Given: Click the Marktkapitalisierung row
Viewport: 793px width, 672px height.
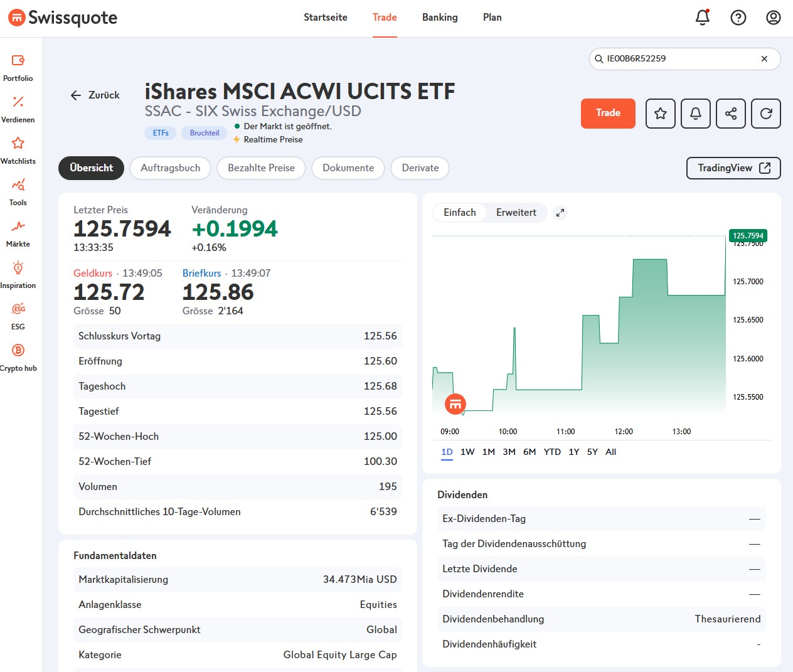Looking at the screenshot, I should (x=238, y=580).
